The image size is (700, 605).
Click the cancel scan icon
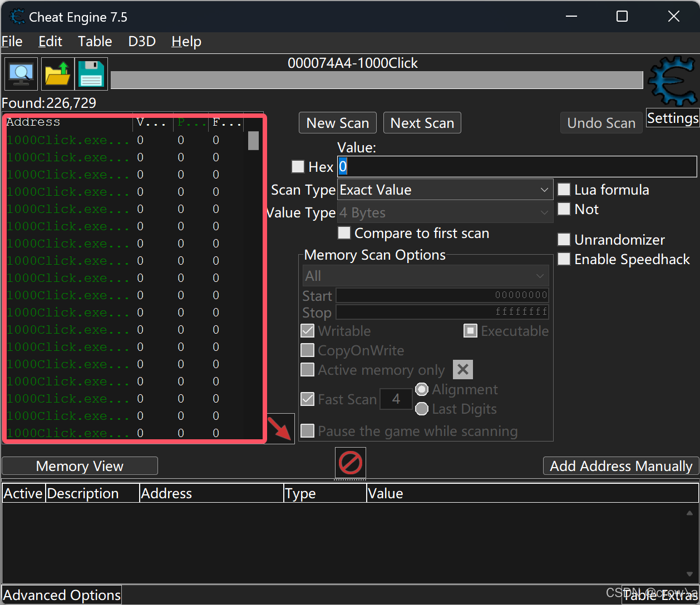(x=350, y=463)
